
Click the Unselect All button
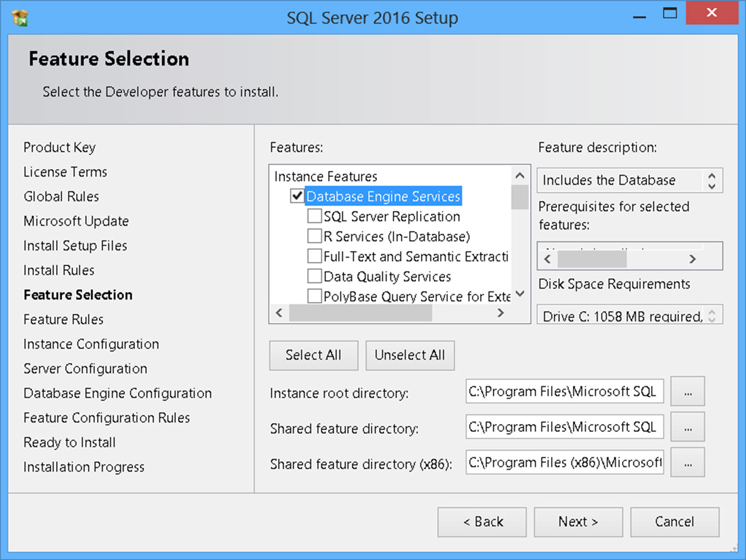[x=410, y=355]
